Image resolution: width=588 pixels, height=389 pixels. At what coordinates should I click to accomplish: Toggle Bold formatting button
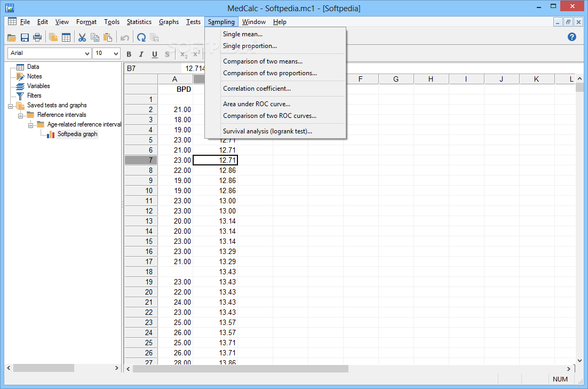(129, 54)
